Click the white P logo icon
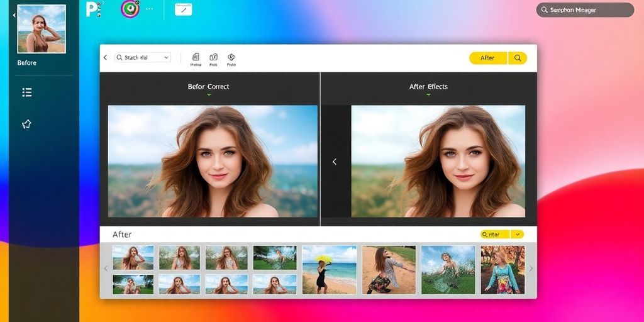This screenshot has height=322, width=644. [94, 9]
